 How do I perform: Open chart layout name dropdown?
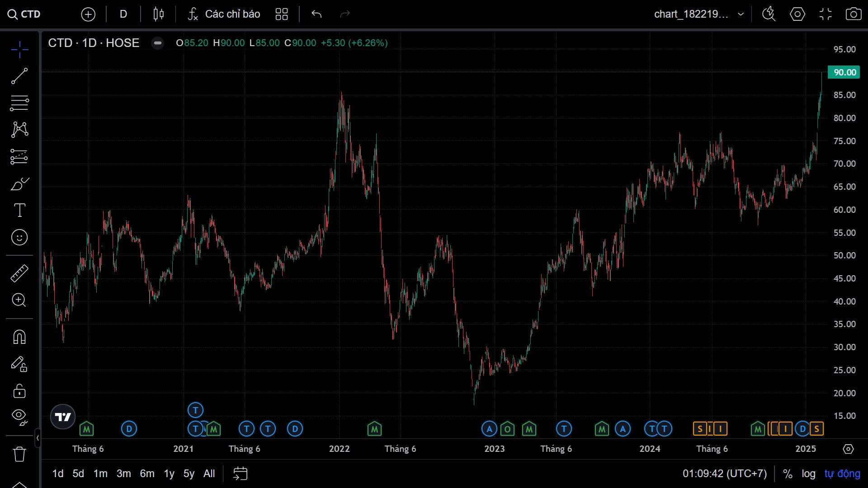(699, 14)
